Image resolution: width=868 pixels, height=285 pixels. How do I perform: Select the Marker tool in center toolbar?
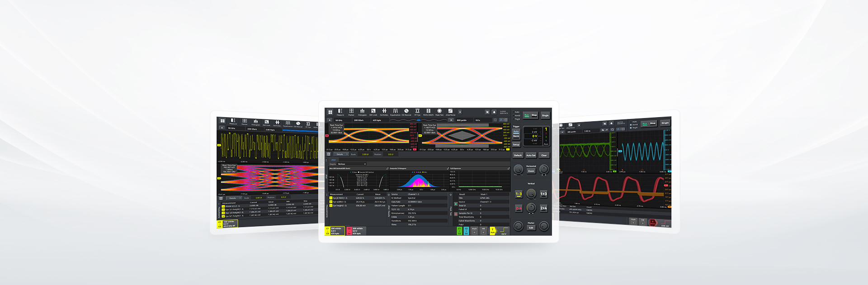351,112
